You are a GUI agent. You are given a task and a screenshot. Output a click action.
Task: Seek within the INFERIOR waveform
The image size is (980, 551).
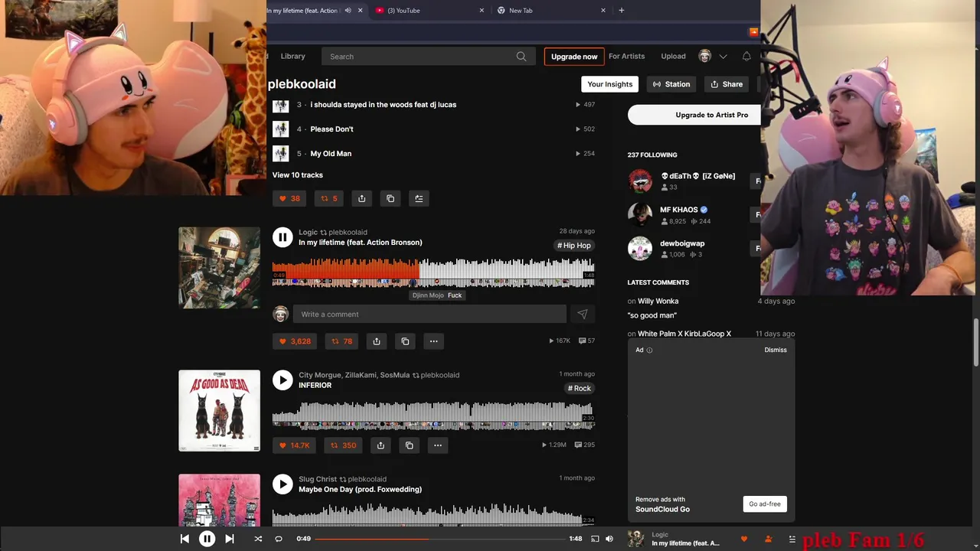(433, 416)
